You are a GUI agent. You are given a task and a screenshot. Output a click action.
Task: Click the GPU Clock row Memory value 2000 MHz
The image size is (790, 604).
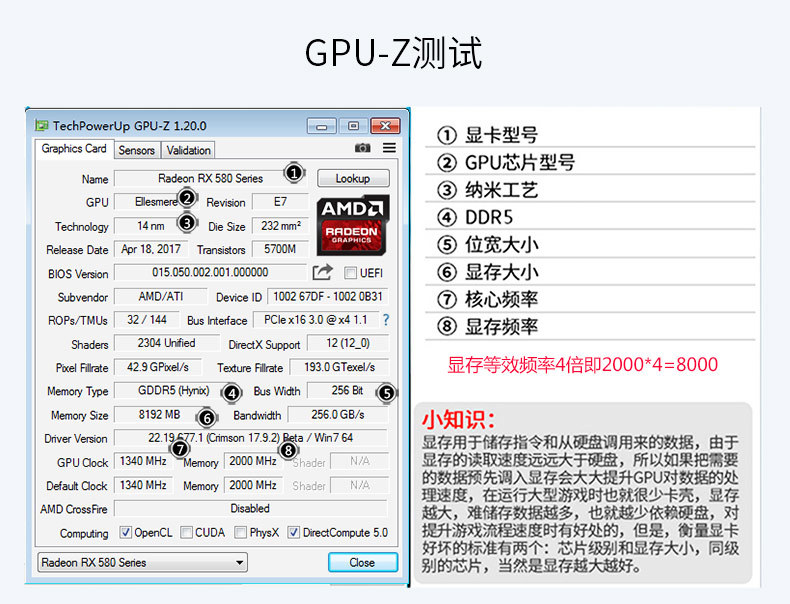(253, 461)
